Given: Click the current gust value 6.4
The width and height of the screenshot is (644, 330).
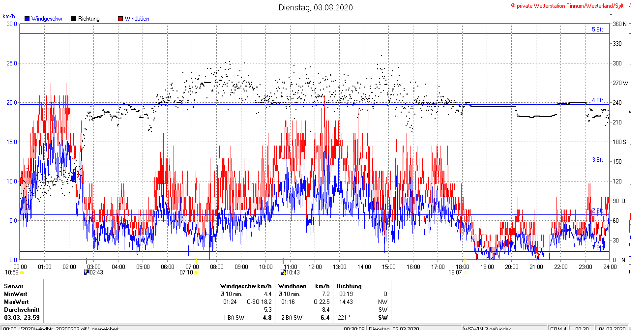Looking at the screenshot, I should (x=324, y=318).
